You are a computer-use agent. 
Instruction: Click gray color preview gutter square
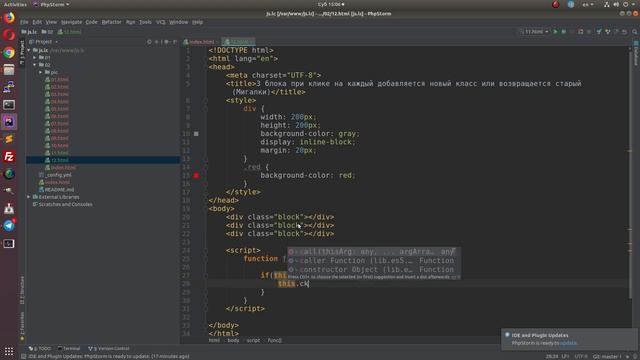click(x=196, y=134)
